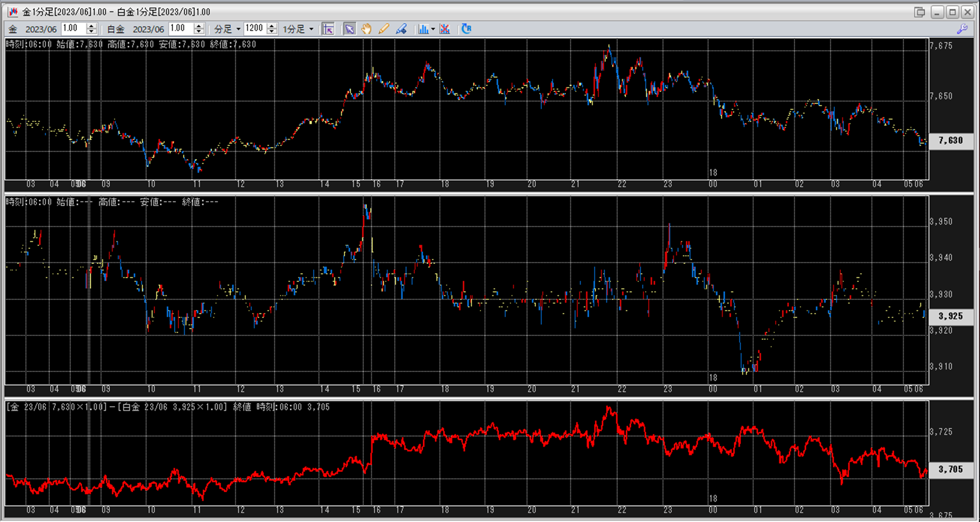Image resolution: width=980 pixels, height=522 pixels.
Task: Expand the chart indicator dropdown arrow
Action: tap(433, 29)
